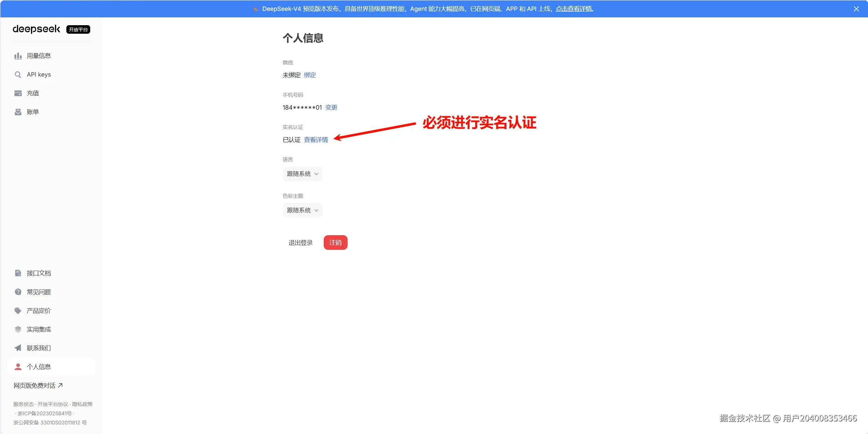Expand the 色彩主题 dropdown
The image size is (868, 434).
[303, 210]
